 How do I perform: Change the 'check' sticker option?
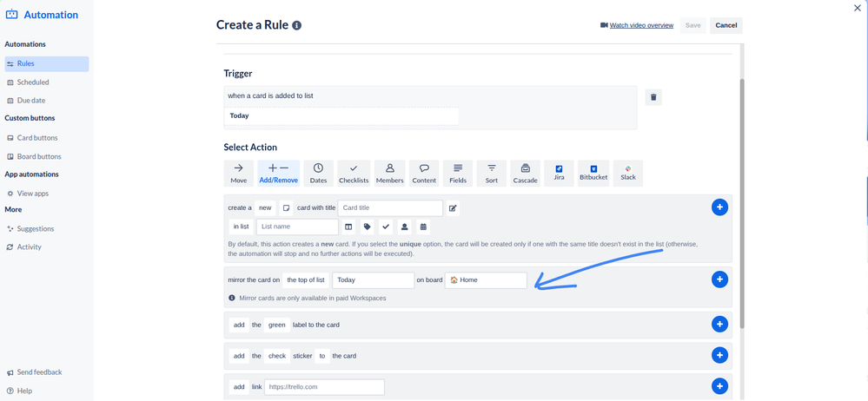tap(277, 356)
